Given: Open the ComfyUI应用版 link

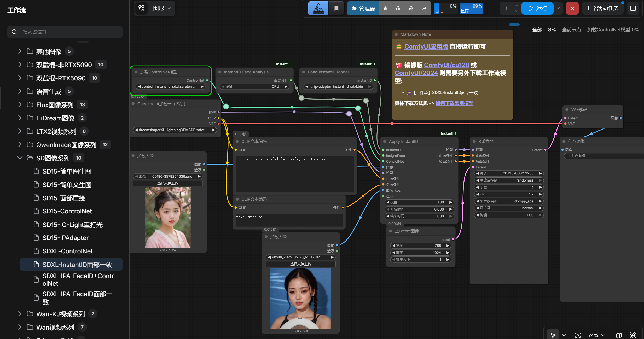Looking at the screenshot, I should coord(426,46).
